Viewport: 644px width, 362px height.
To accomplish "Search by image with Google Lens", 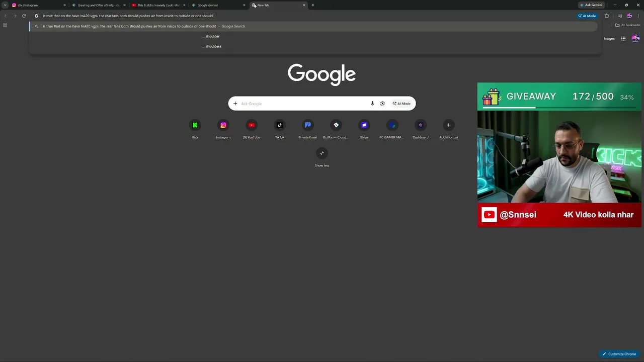I will point(382,104).
